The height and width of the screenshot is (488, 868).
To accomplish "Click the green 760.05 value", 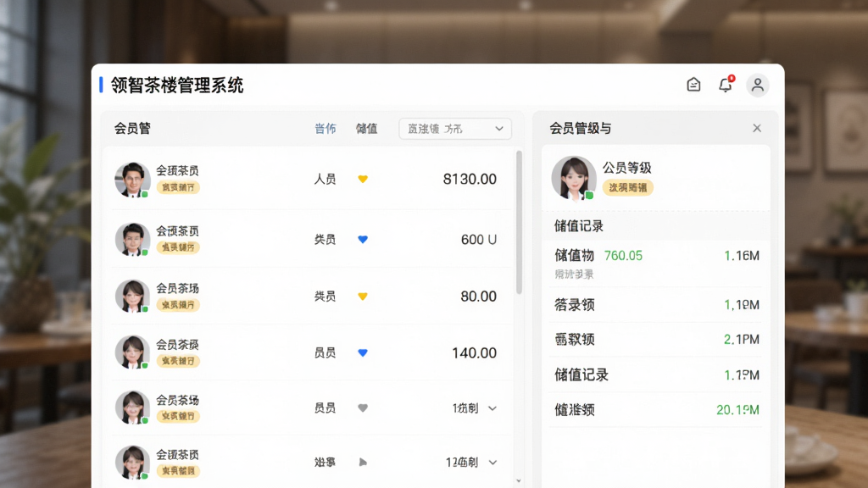I will 623,256.
